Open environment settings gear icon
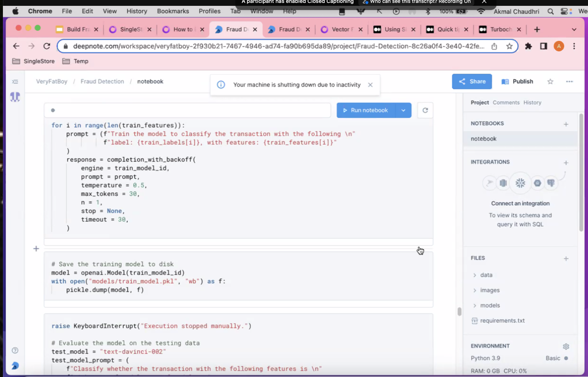 coord(566,346)
